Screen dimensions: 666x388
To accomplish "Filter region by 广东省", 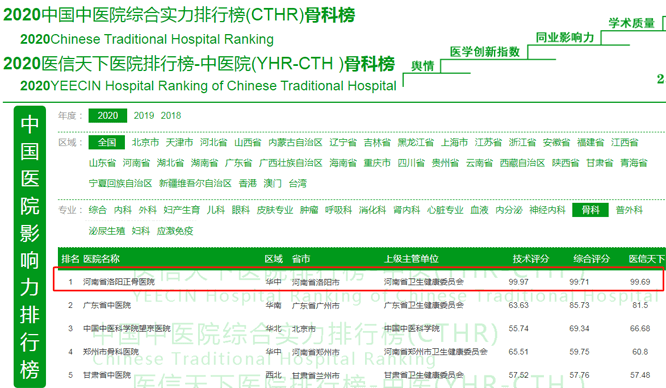I will (x=238, y=163).
